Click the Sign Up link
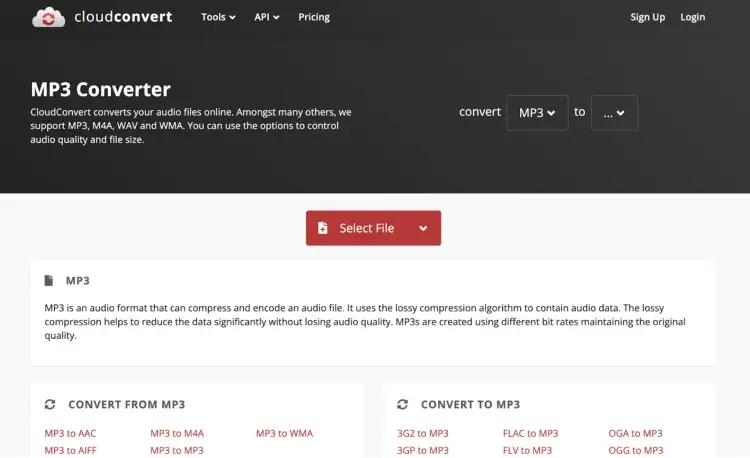Viewport: 750px width, 458px height. [x=647, y=17]
